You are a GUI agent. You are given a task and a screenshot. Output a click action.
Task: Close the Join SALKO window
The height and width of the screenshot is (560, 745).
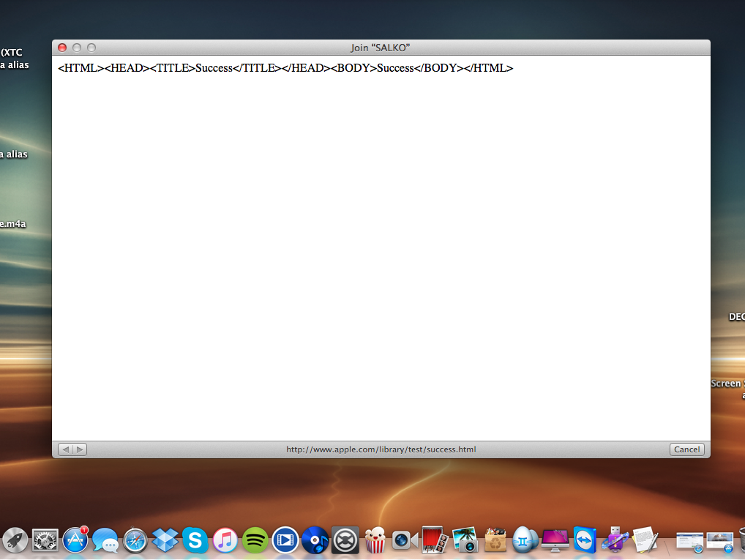[62, 48]
